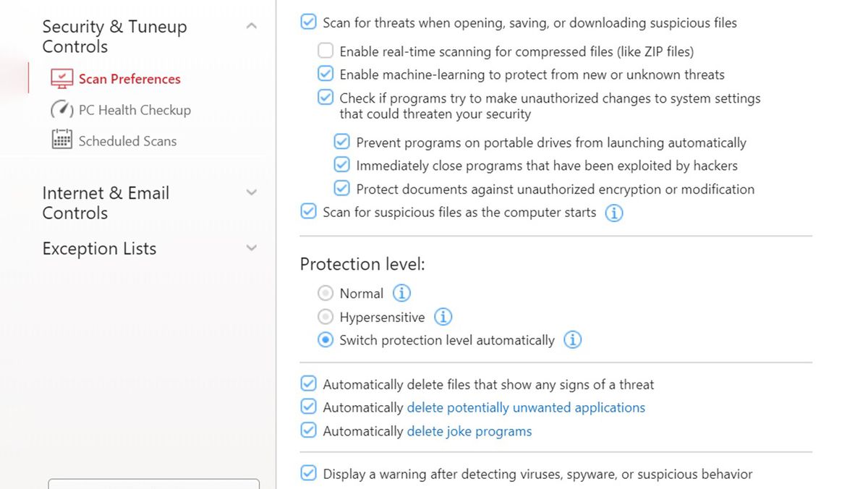Select the Normal protection level
The height and width of the screenshot is (489, 868).
(325, 293)
